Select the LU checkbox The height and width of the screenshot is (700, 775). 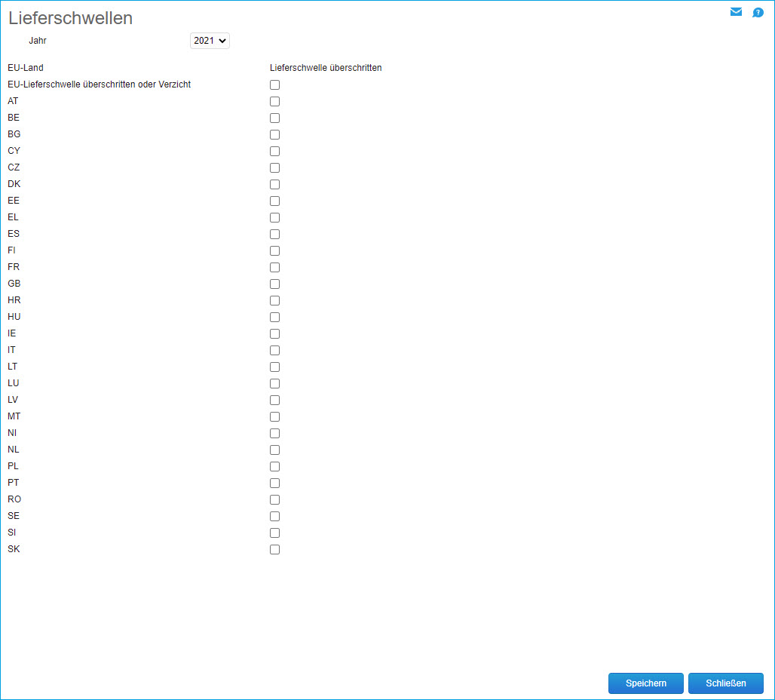point(275,383)
